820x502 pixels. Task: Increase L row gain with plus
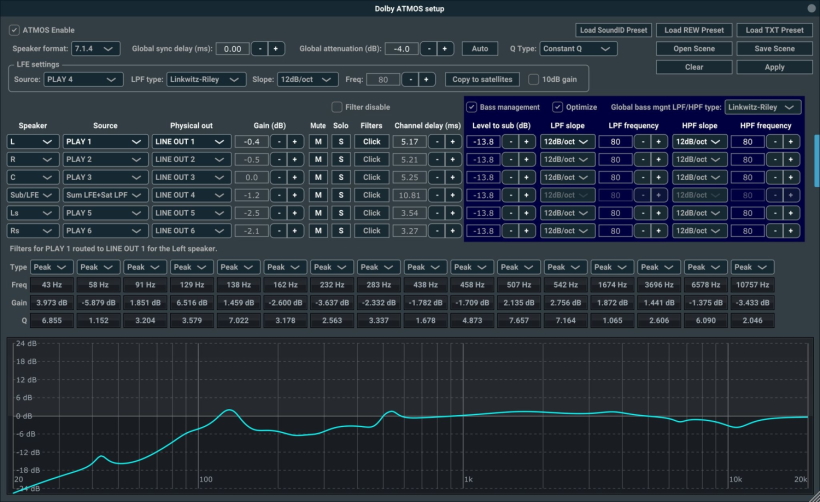(x=294, y=142)
